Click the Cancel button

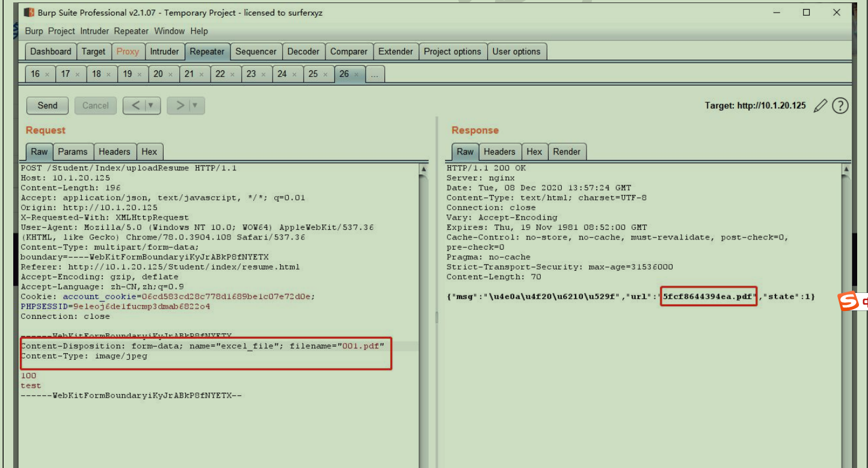[x=96, y=105]
